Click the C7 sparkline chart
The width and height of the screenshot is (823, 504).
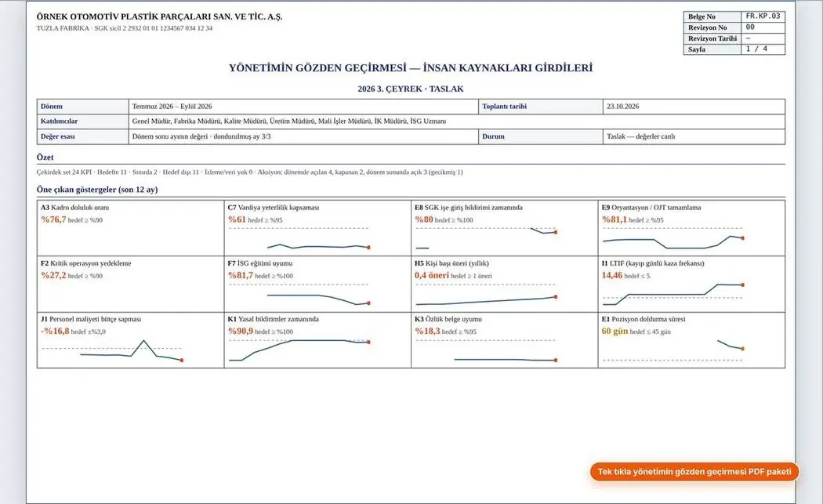(300, 237)
